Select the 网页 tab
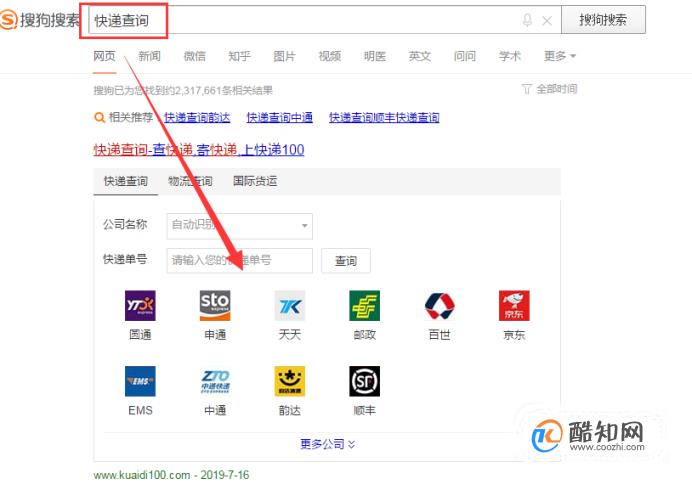This screenshot has width=692, height=490. [x=104, y=56]
